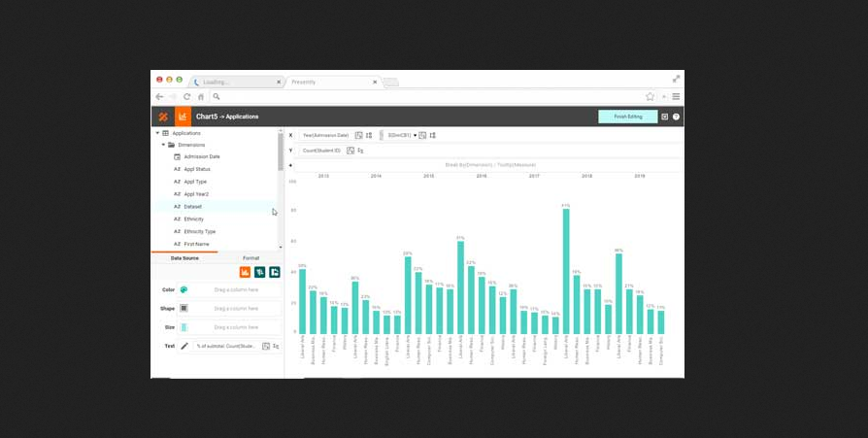
Task: Switch to the Data Source tab
Action: click(184, 258)
